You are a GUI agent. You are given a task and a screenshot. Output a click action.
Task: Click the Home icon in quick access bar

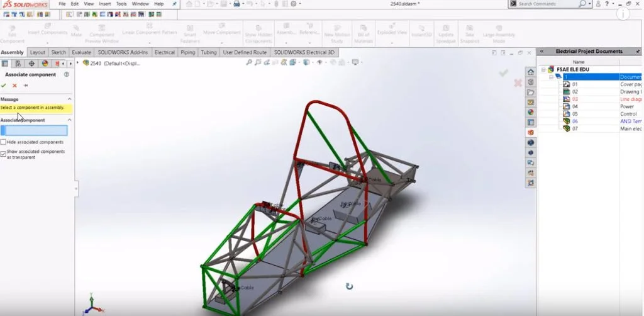click(189, 4)
